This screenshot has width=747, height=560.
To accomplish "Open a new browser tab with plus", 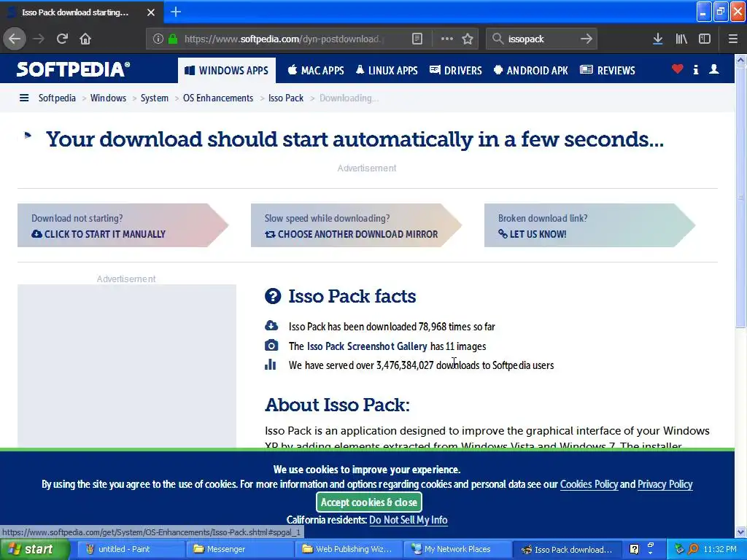I will tap(175, 12).
